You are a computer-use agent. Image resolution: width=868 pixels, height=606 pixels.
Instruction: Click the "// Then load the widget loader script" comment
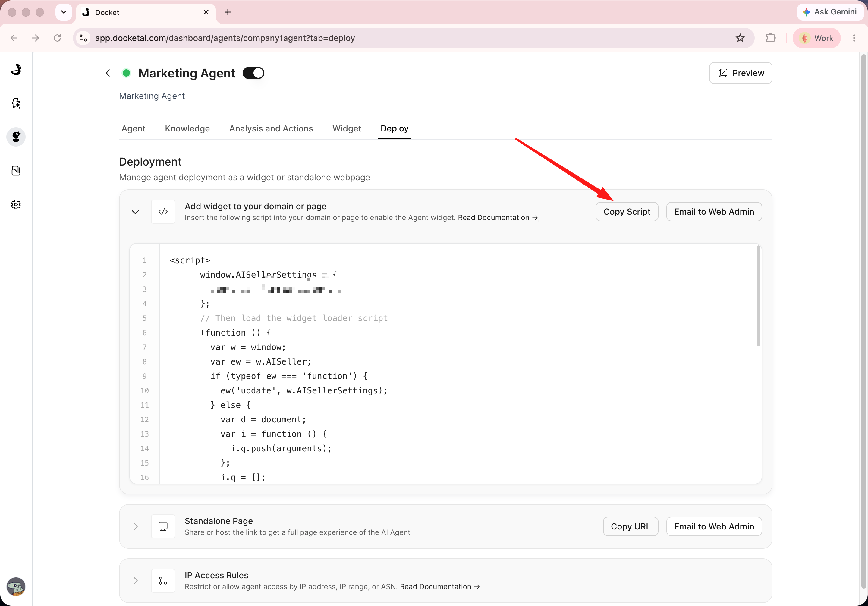pyautogui.click(x=294, y=318)
